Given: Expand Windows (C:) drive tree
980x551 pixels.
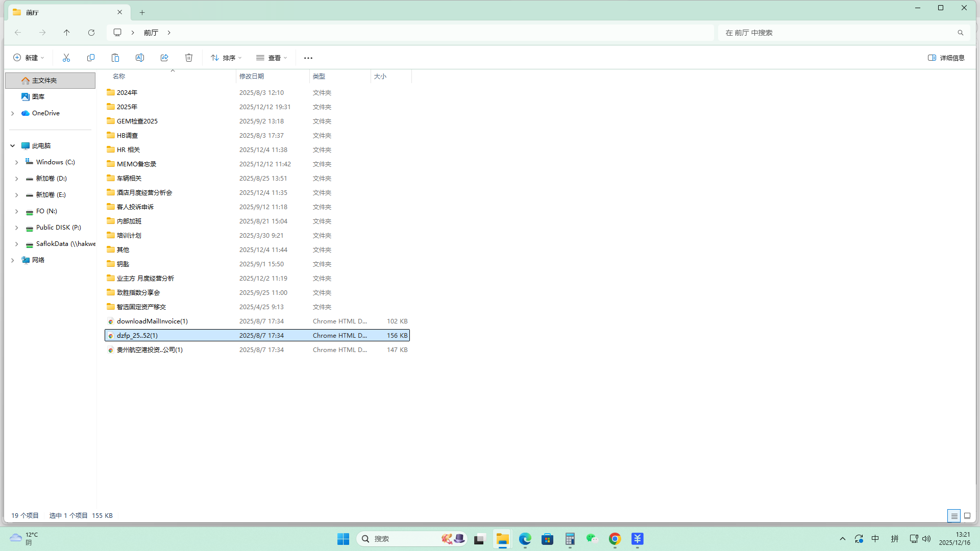Looking at the screenshot, I should [x=17, y=162].
